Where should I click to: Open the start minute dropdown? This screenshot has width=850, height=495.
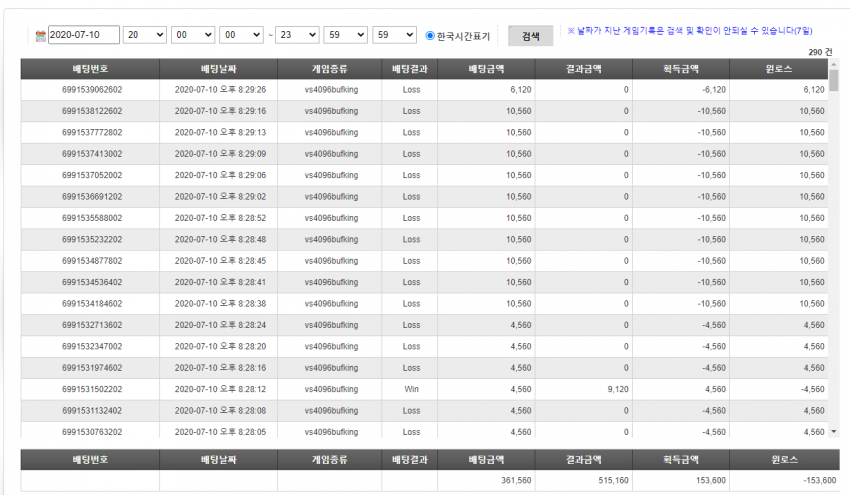(193, 35)
